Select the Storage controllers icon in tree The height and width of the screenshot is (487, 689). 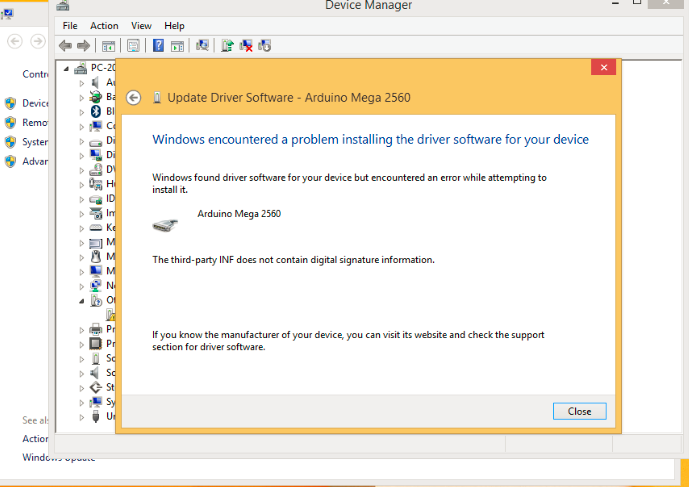coord(95,387)
